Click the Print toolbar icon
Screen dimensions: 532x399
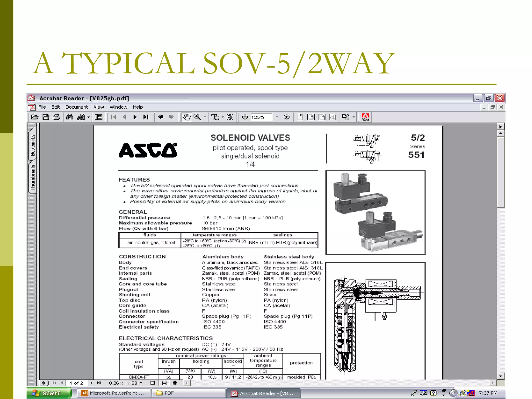(57, 117)
